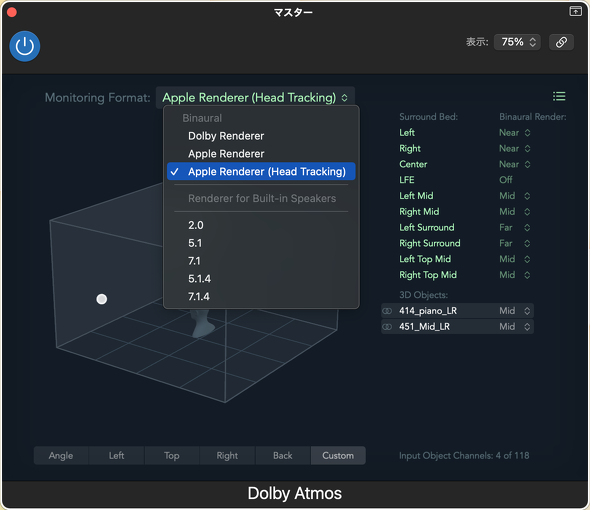Toggle the plug-in power button
The image size is (590, 510).
(x=25, y=46)
